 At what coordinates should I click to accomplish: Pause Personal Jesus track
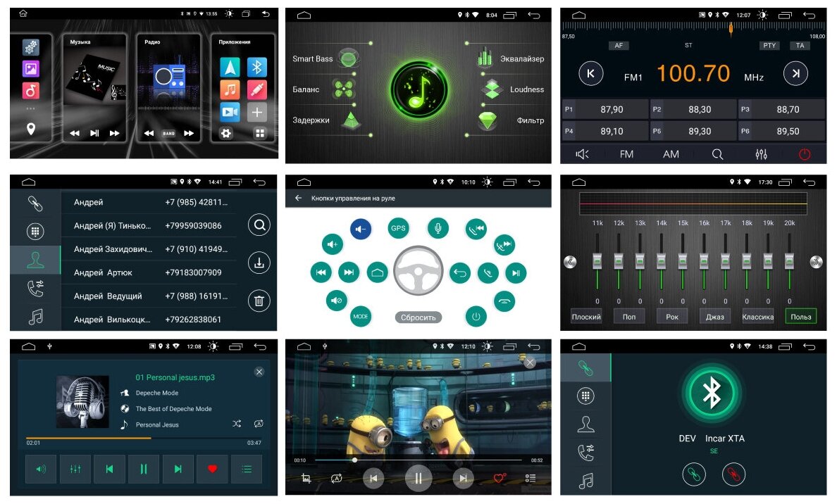coord(144,469)
